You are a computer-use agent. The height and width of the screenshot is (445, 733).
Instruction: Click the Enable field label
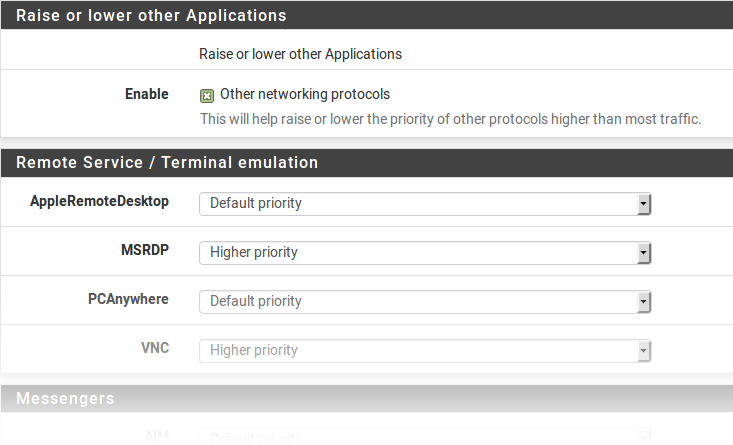(147, 94)
